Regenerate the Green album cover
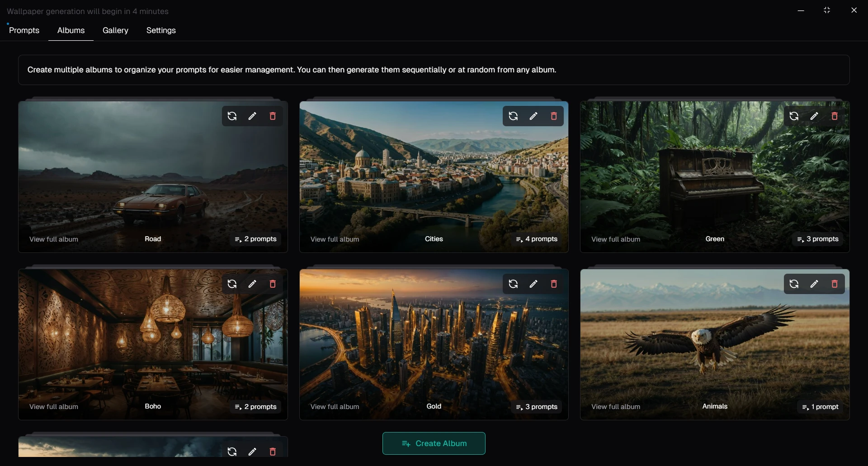The width and height of the screenshot is (868, 466). 794,116
